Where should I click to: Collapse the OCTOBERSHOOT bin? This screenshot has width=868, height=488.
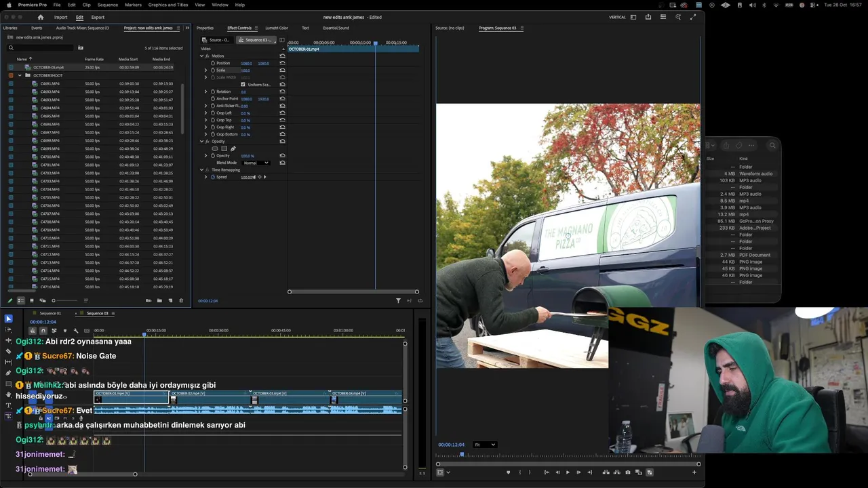pyautogui.click(x=20, y=75)
